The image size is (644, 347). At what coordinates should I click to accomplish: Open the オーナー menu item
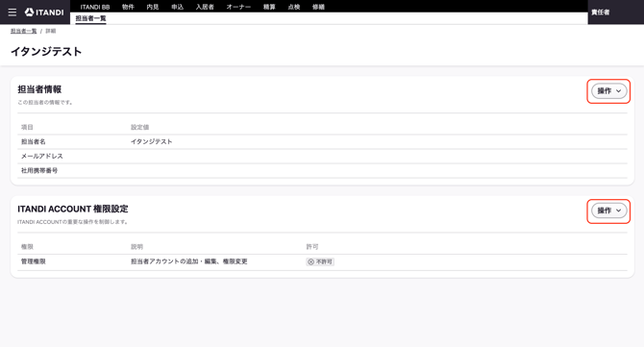click(x=238, y=7)
